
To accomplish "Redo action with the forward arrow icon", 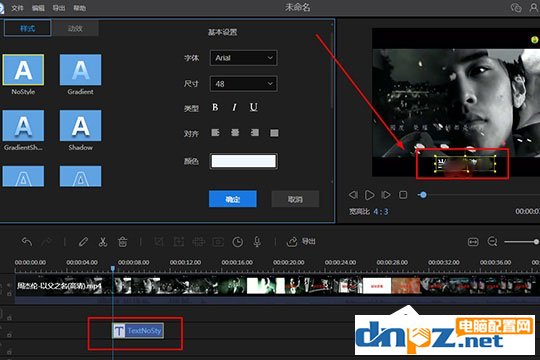I will click(46, 242).
